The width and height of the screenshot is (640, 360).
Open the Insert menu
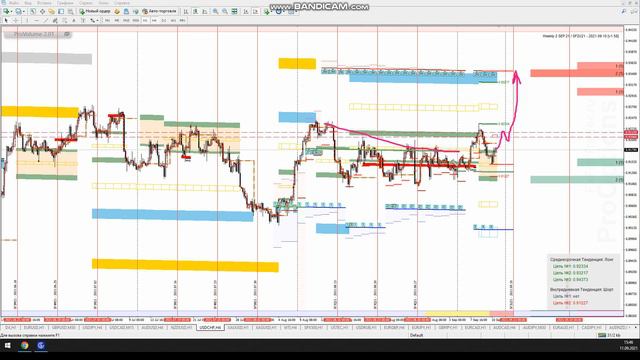coord(44,3)
